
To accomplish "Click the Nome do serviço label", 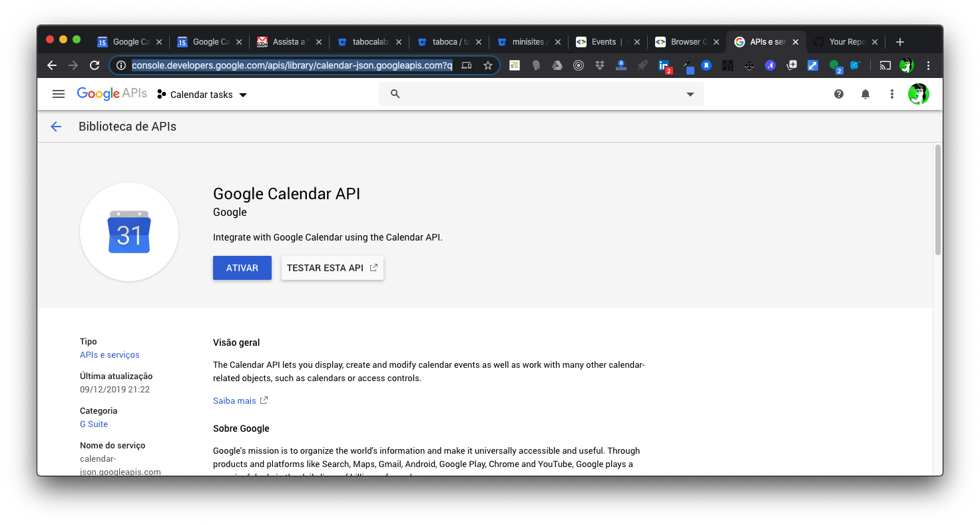I will pos(113,446).
